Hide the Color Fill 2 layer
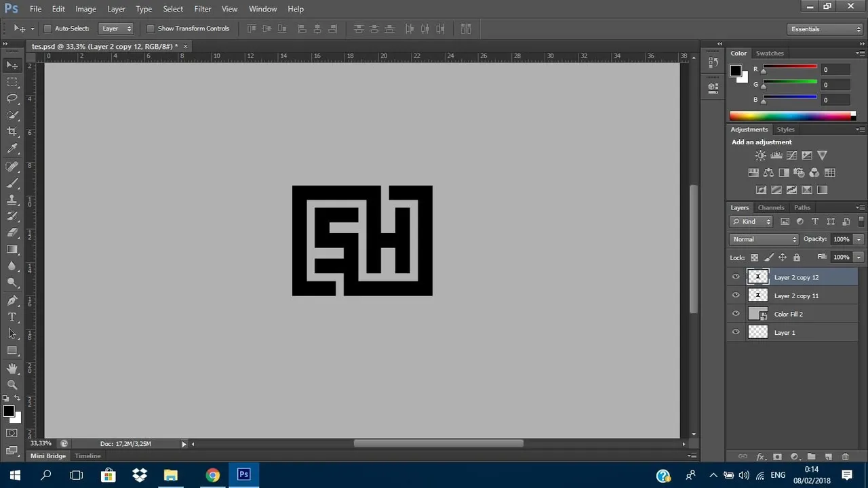Image resolution: width=868 pixels, height=488 pixels. [x=736, y=314]
